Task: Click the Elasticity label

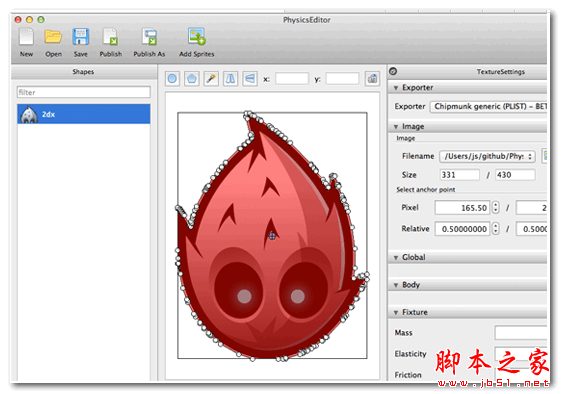Action: [410, 354]
